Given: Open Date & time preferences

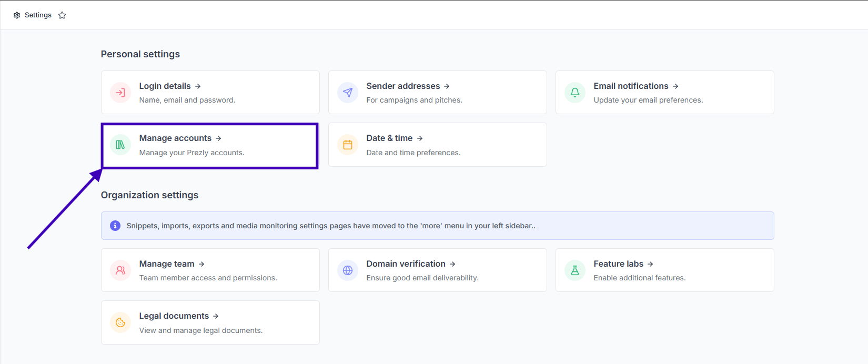Looking at the screenshot, I should (x=389, y=138).
